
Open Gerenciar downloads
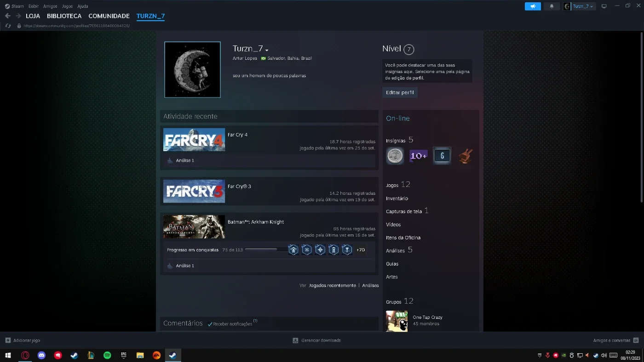pos(316,340)
